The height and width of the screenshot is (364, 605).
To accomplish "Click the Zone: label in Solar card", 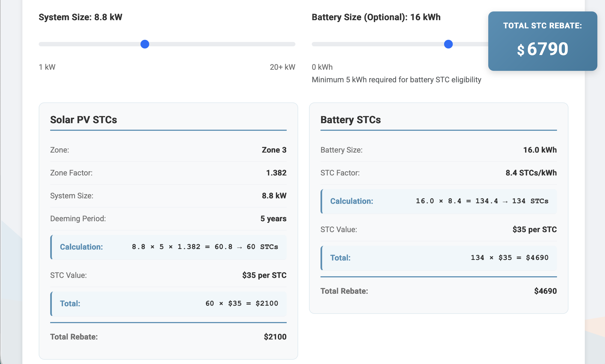I will (59, 150).
